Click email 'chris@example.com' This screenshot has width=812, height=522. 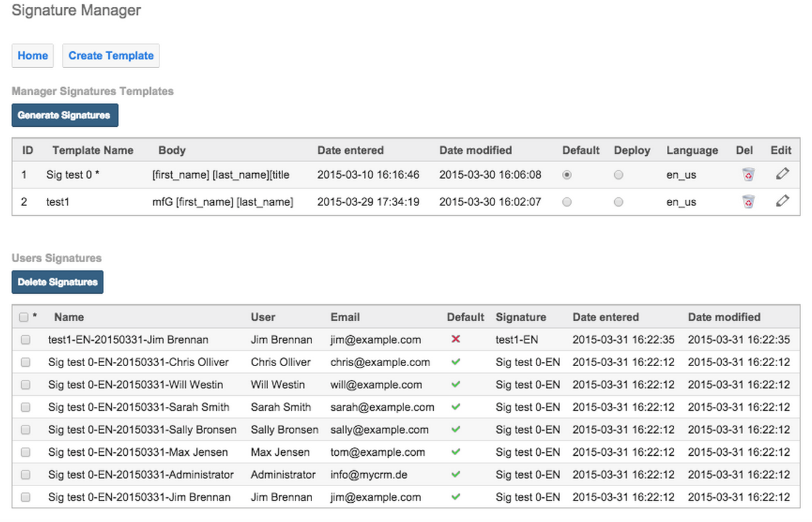pyautogui.click(x=380, y=362)
